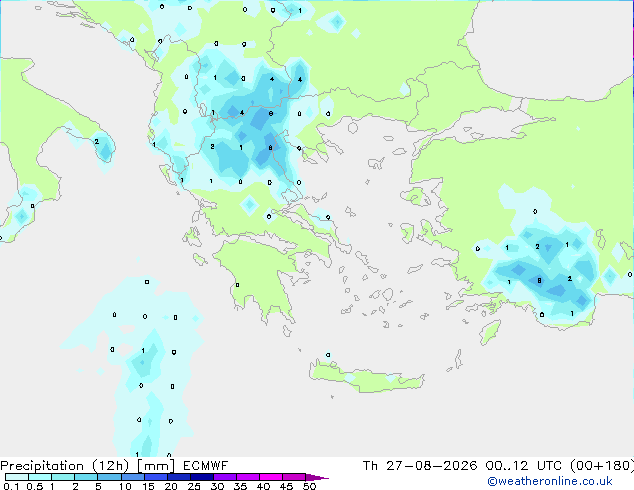The height and width of the screenshot is (490, 634).
Task: Click the 0.1–0.5 mm legend swatch
Action: point(17,477)
